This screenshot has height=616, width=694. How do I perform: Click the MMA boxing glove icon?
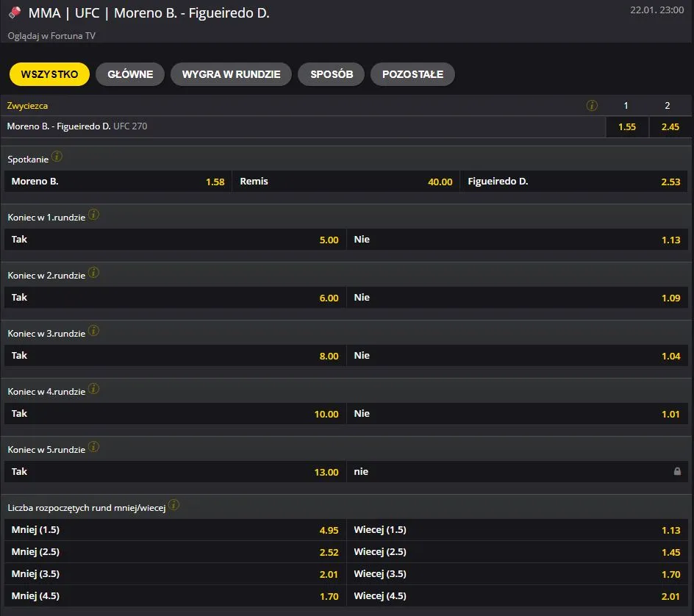pyautogui.click(x=15, y=12)
